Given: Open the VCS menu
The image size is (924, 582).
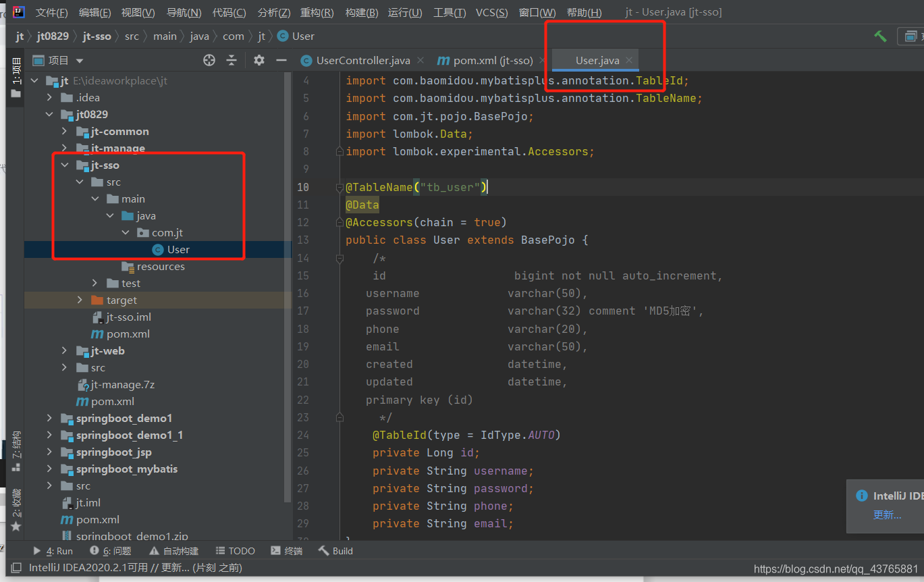Looking at the screenshot, I should point(492,13).
